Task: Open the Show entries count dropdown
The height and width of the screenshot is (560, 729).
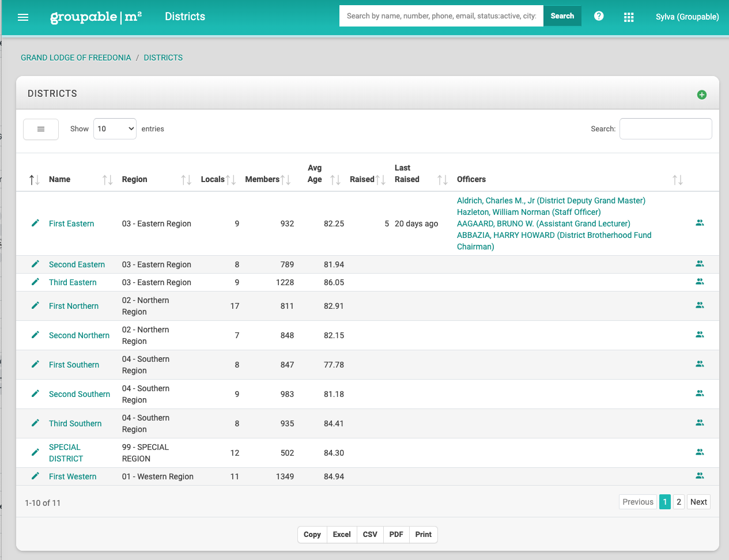Action: click(115, 129)
